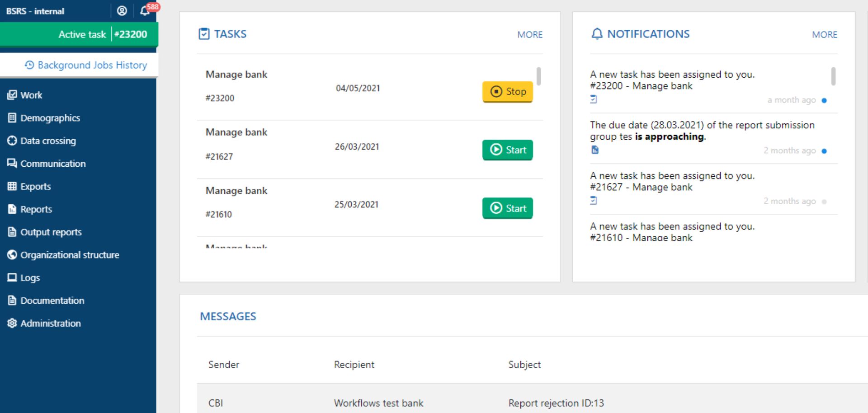This screenshot has width=868, height=413.
Task: Click the Tasks panel clipboard icon
Action: pyautogui.click(x=204, y=34)
